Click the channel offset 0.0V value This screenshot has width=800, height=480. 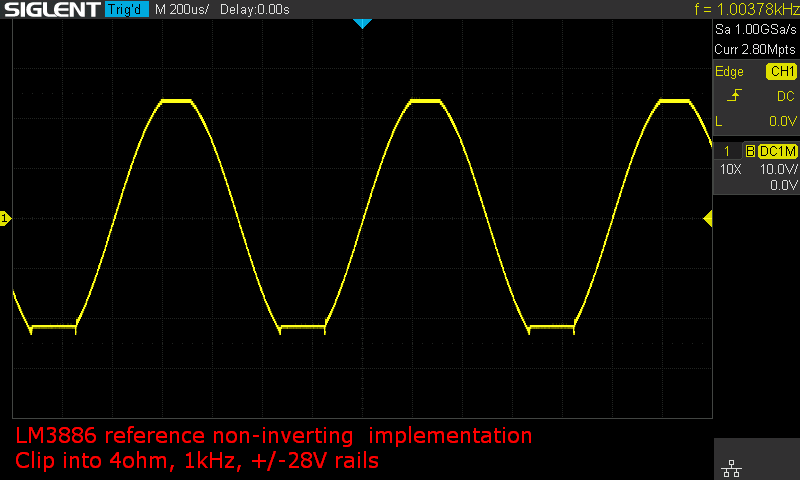click(784, 185)
